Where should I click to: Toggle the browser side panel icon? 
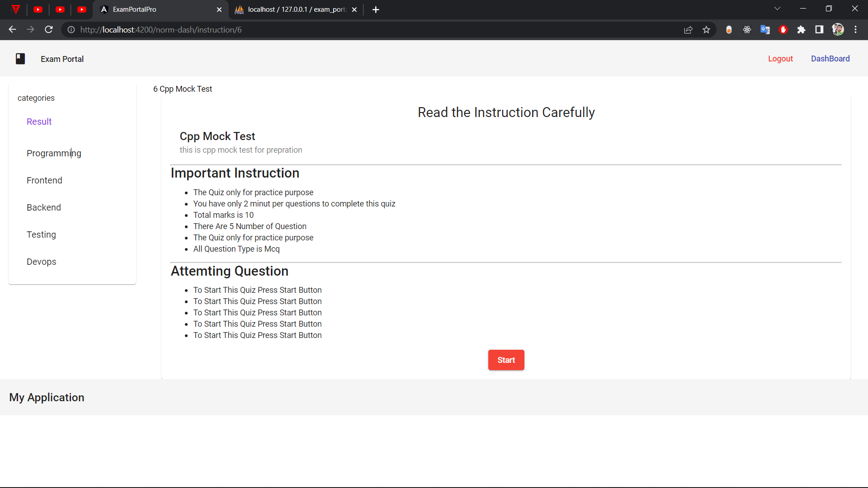tap(819, 30)
